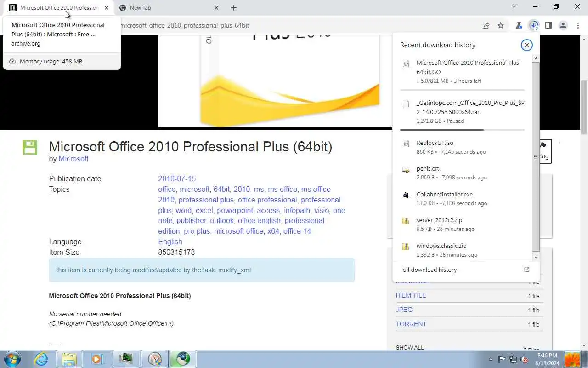Image resolution: width=588 pixels, height=368 pixels.
Task: Open the powerpoint topic link
Action: 235,210
